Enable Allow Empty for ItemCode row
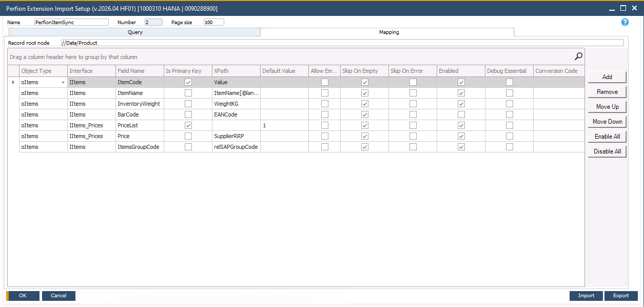 [x=325, y=82]
